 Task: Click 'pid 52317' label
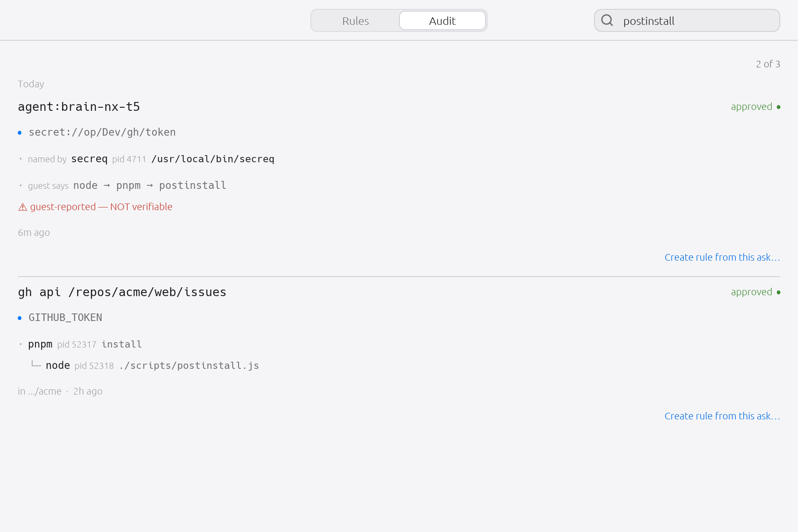pos(77,344)
